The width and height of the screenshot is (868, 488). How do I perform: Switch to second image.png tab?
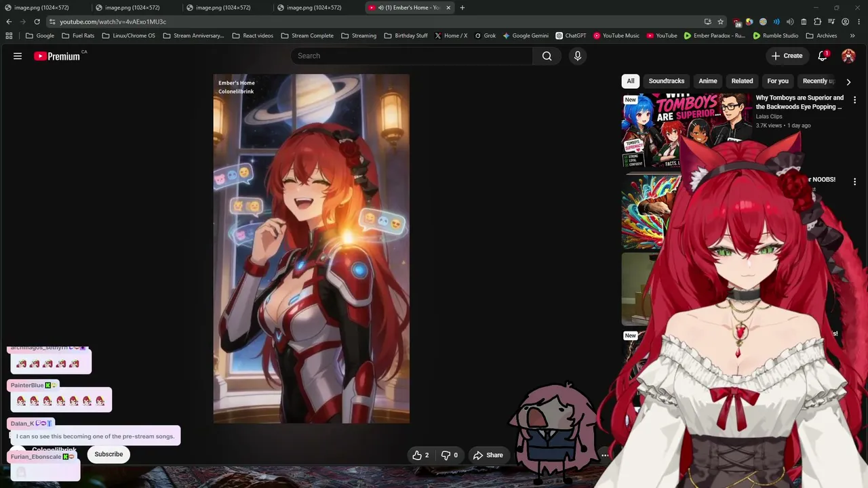133,7
